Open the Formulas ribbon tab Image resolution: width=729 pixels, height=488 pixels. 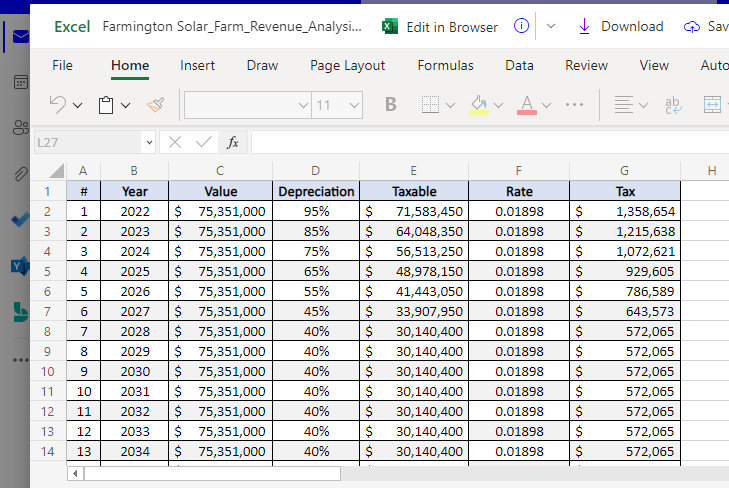(445, 65)
